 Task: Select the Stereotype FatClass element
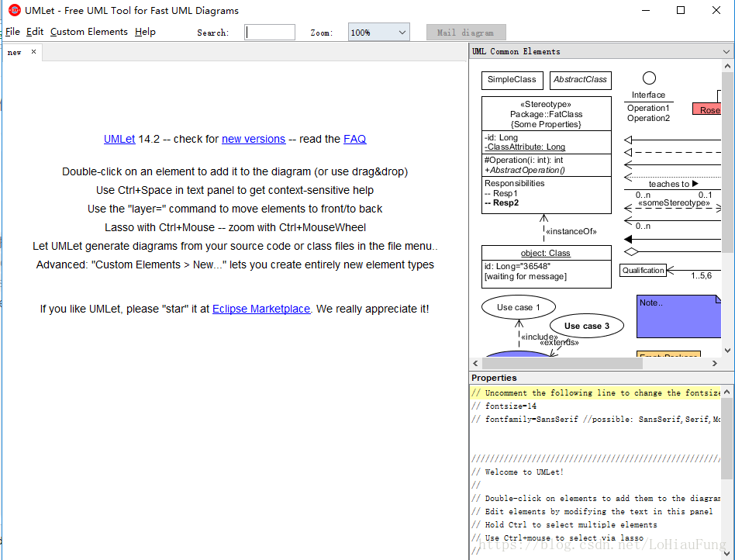coord(547,155)
